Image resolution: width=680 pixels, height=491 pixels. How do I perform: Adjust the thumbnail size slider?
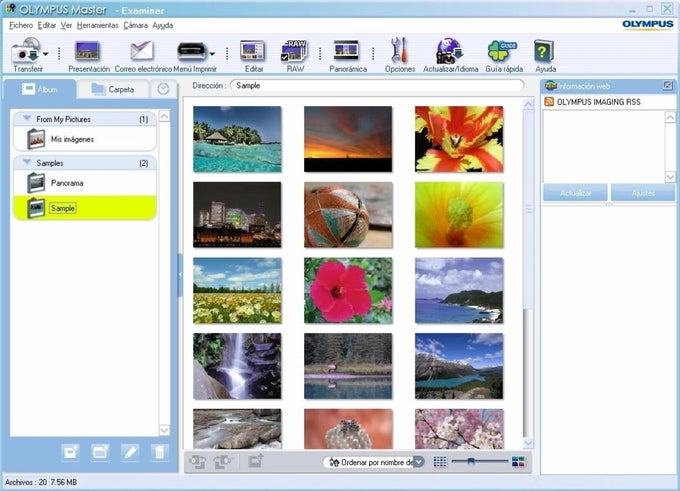[x=472, y=461]
